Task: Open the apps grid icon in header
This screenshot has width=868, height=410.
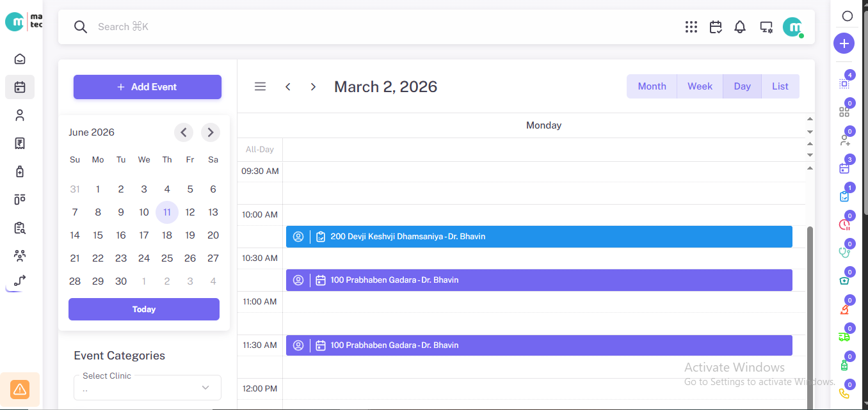Action: click(691, 27)
